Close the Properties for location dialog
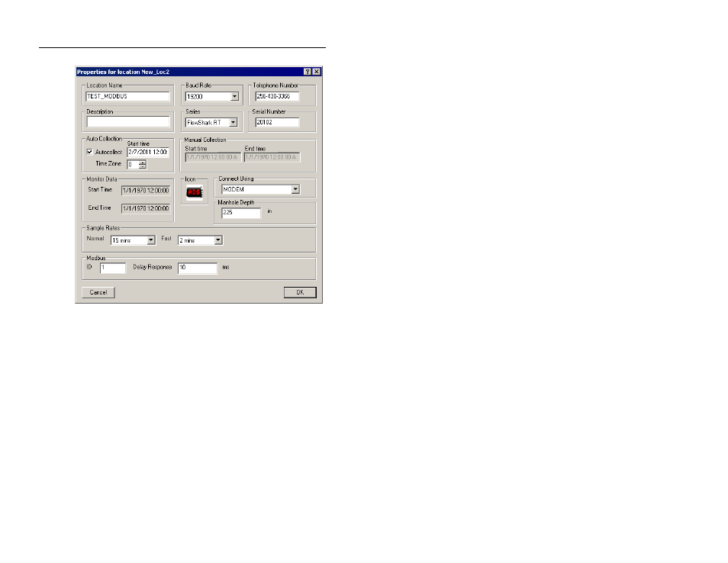 [316, 72]
